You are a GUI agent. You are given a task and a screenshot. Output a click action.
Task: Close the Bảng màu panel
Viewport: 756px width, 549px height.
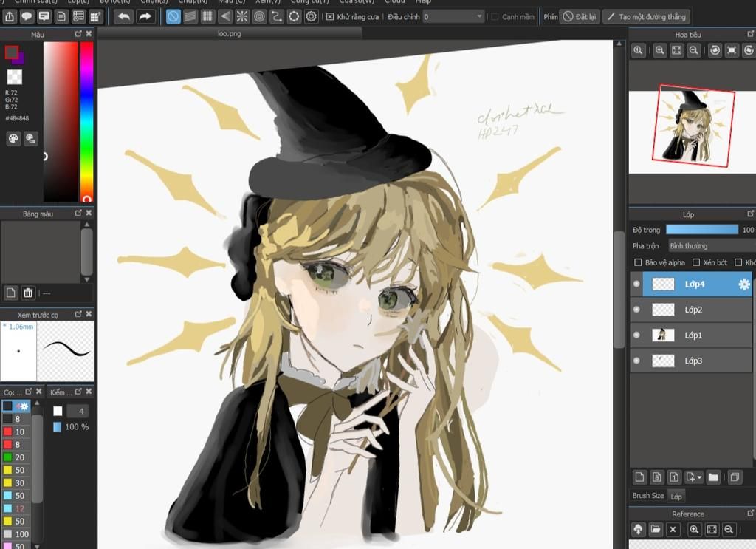pos(89,213)
